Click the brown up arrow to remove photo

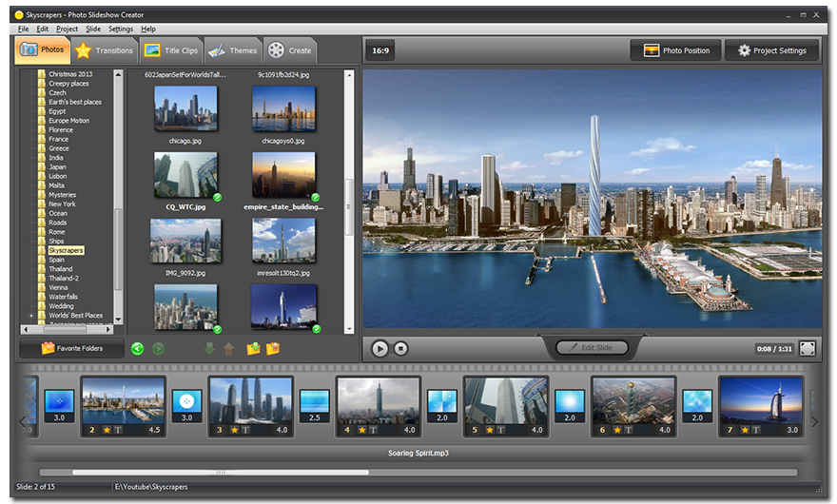[229, 349]
